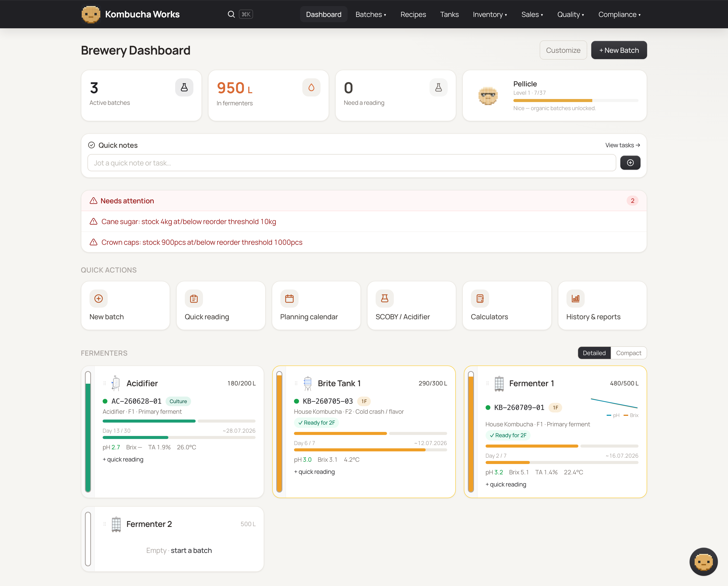Click Ready for 2F badge on Fermenter 1

click(508, 435)
